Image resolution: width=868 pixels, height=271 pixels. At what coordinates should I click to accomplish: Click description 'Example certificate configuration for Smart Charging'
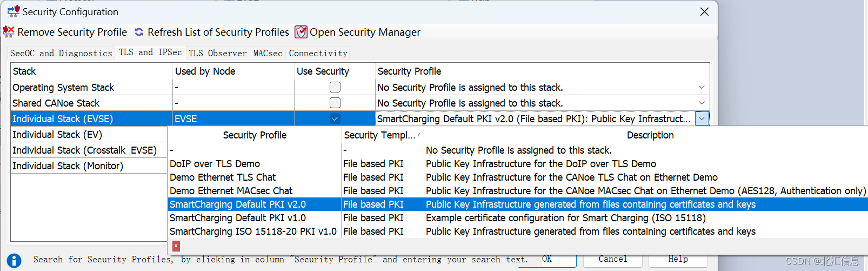tap(565, 217)
